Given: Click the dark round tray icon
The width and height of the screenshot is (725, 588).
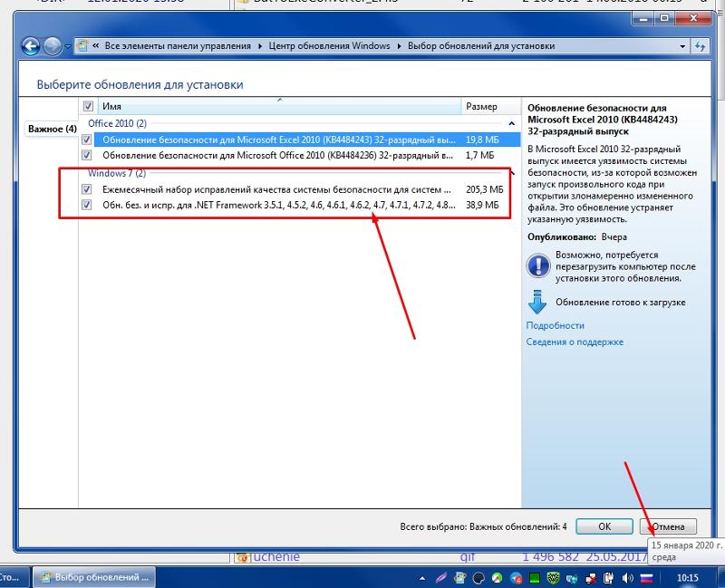Looking at the screenshot, I should [x=478, y=578].
